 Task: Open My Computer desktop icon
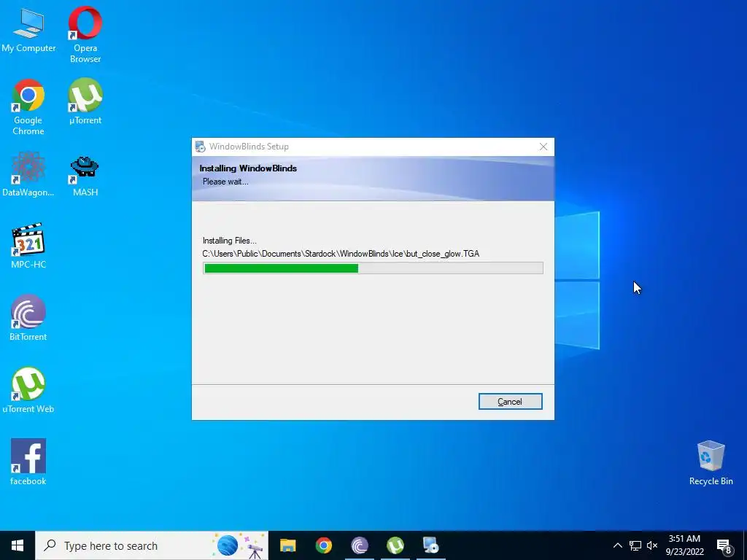[x=28, y=31]
